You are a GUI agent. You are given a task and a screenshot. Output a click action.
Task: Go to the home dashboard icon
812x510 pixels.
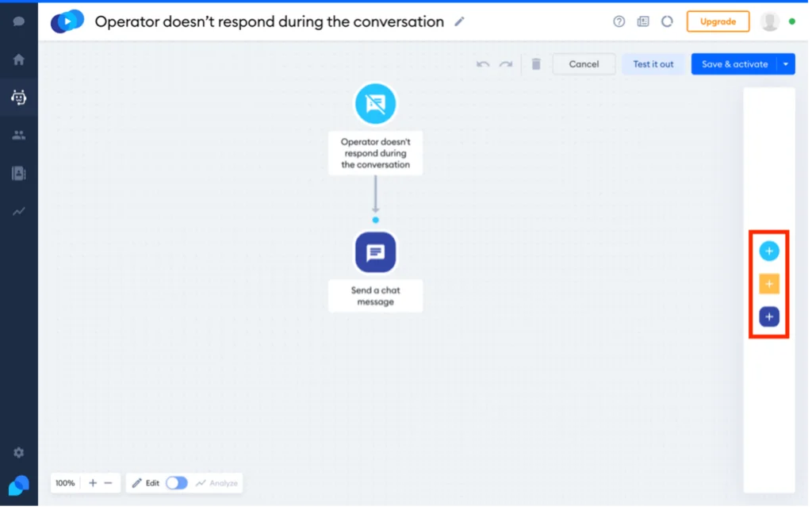(x=19, y=59)
